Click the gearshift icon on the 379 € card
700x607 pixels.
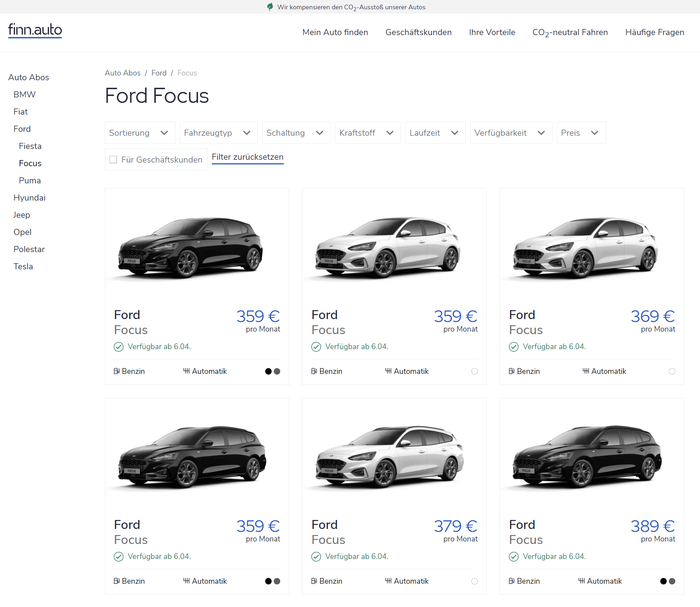pyautogui.click(x=388, y=581)
